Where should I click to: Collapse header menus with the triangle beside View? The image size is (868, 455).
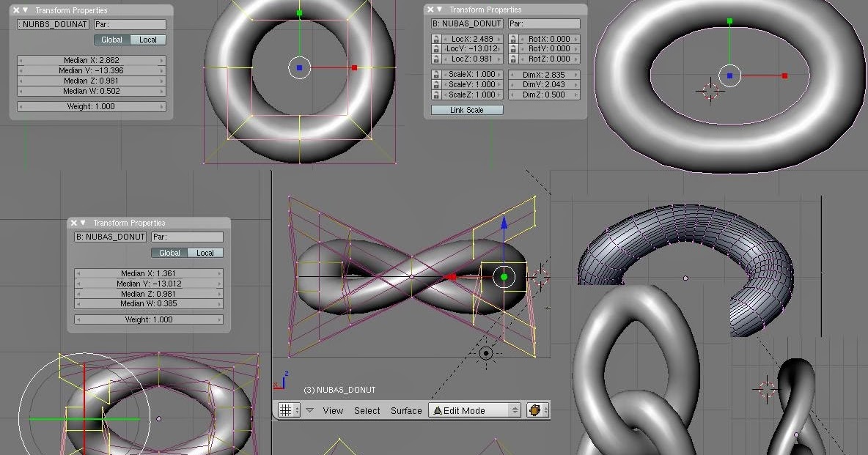(310, 410)
